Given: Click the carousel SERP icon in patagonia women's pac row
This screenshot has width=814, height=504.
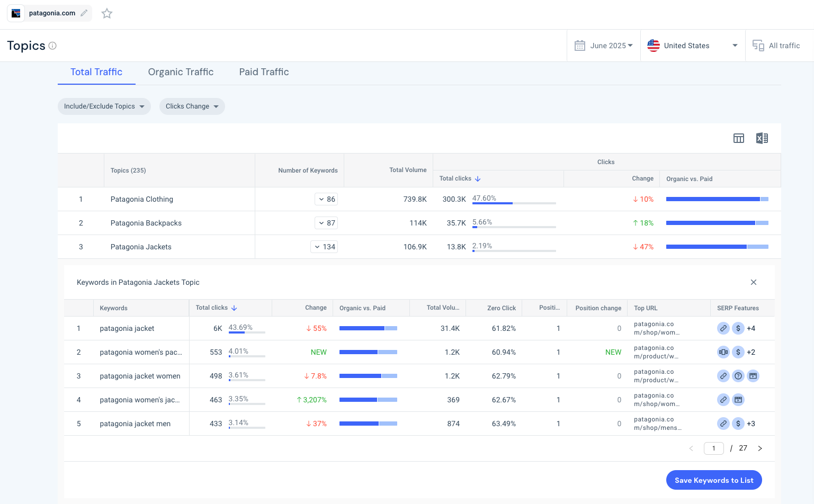Looking at the screenshot, I should (x=723, y=352).
